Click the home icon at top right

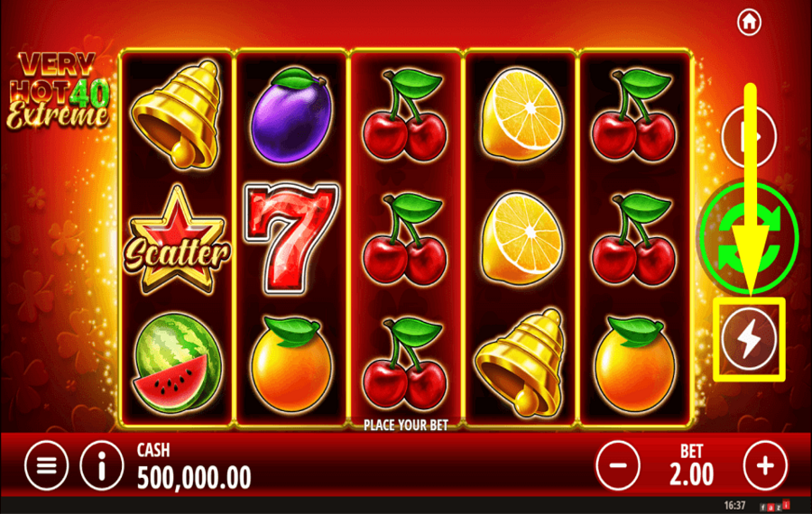(749, 23)
